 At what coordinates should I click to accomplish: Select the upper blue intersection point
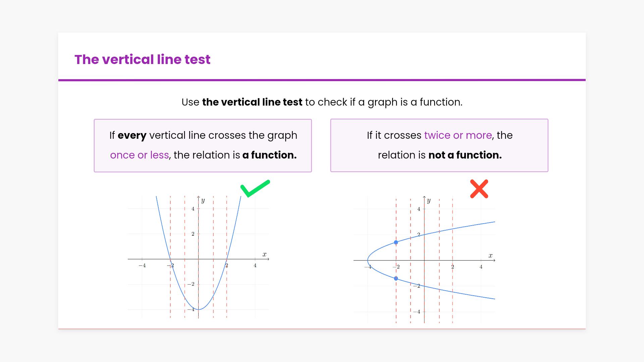(396, 242)
